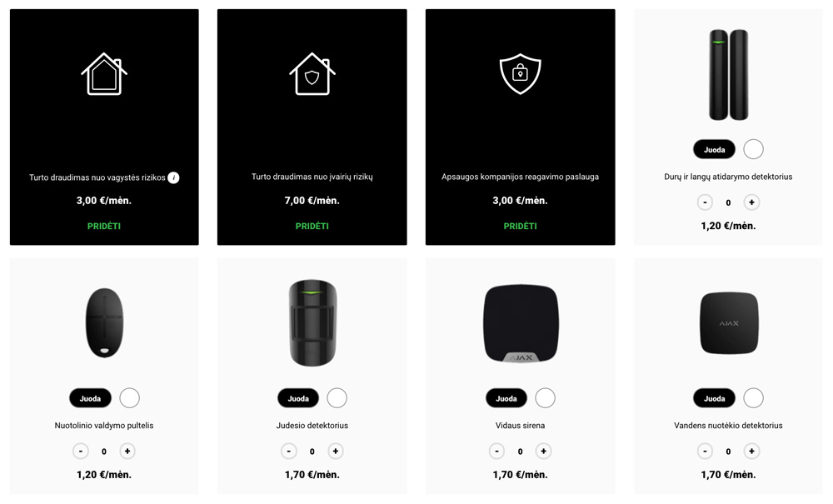The image size is (833, 504).
Task: Select white color for Nuotolinio valdymo pultelis
Action: (x=130, y=397)
